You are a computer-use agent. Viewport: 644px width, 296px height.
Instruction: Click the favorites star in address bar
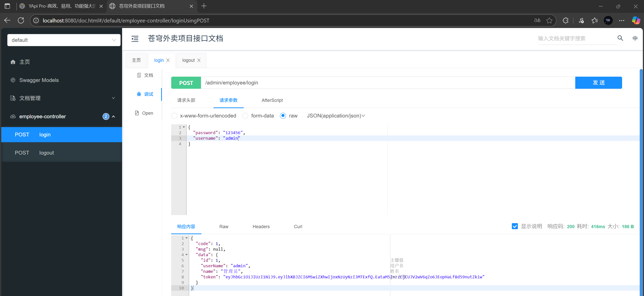tap(549, 20)
